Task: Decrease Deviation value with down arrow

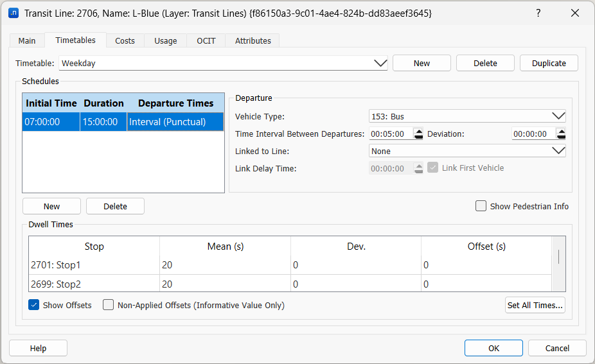Action: point(561,137)
